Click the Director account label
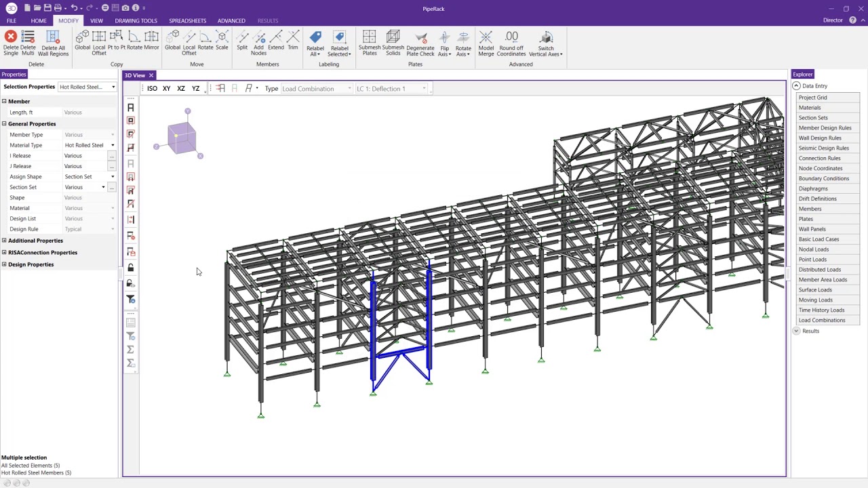The width and height of the screenshot is (868, 488). point(833,20)
